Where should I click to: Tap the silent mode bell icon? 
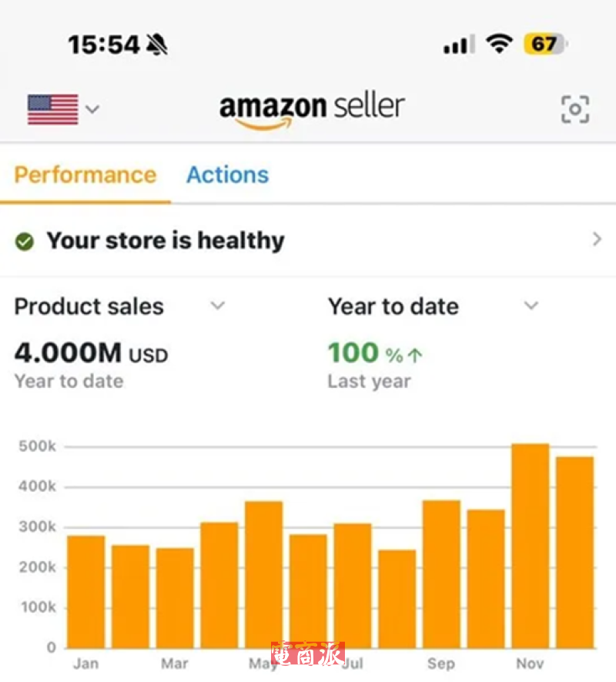[157, 45]
